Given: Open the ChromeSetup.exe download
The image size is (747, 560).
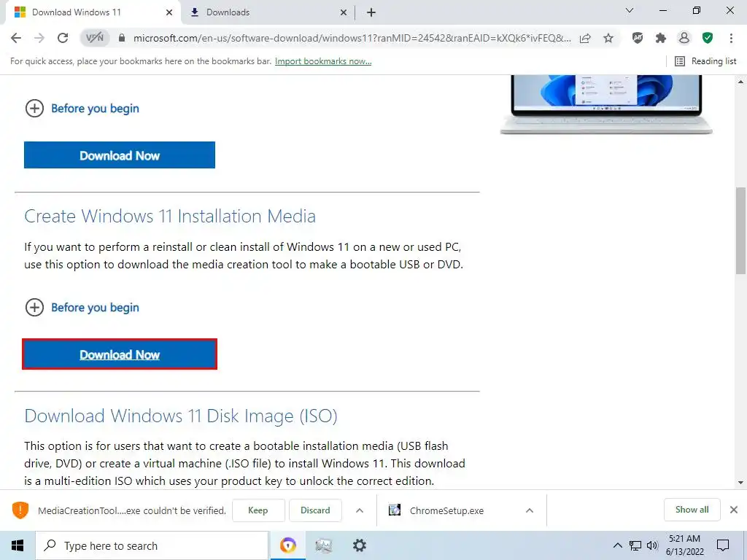Looking at the screenshot, I should click(x=446, y=510).
